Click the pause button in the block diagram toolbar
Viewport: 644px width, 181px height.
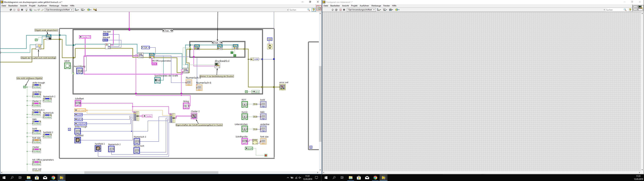pyautogui.click(x=22, y=10)
